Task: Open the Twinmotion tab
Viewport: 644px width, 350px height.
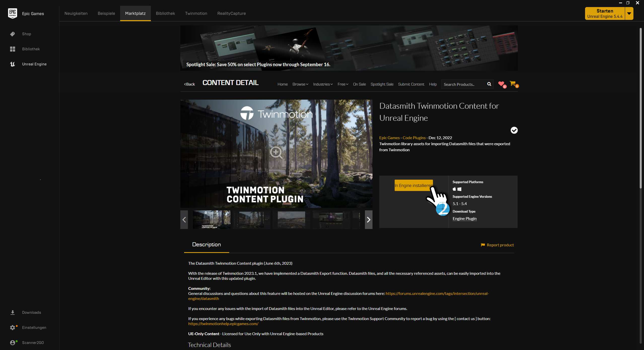Action: 196,13
